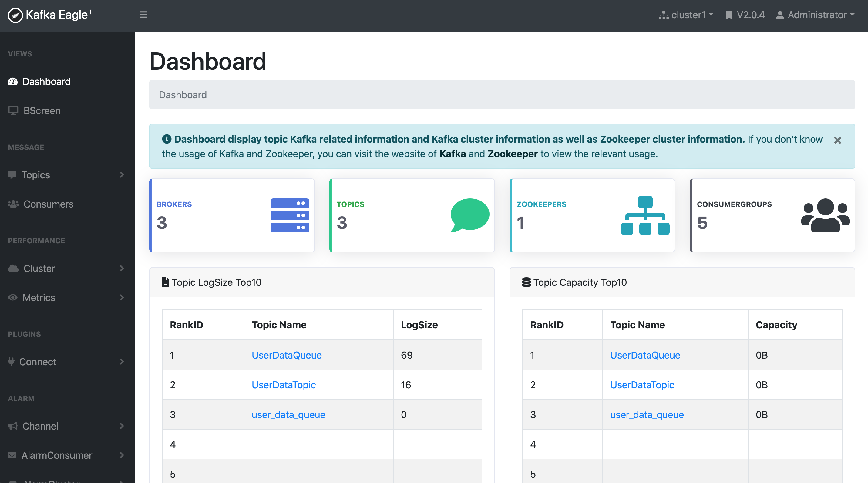The height and width of the screenshot is (483, 868).
Task: Click the UserDataTopic link in Capacity table
Action: coord(641,385)
